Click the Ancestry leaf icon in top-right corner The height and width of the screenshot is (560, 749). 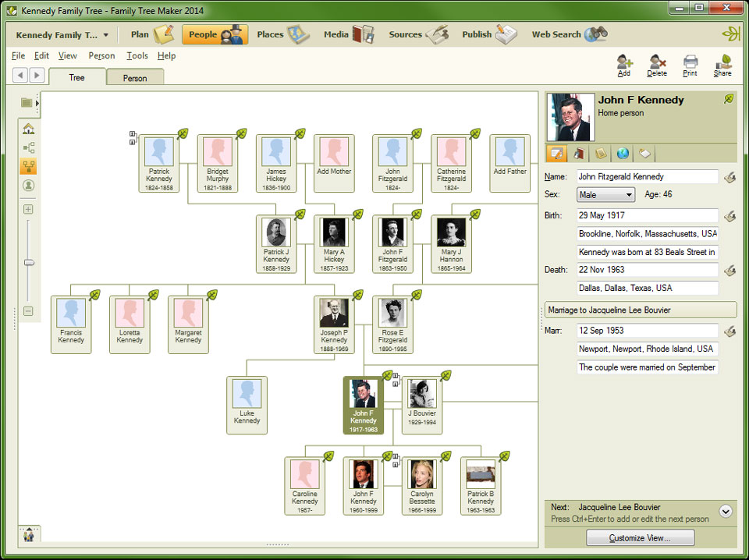point(731,34)
